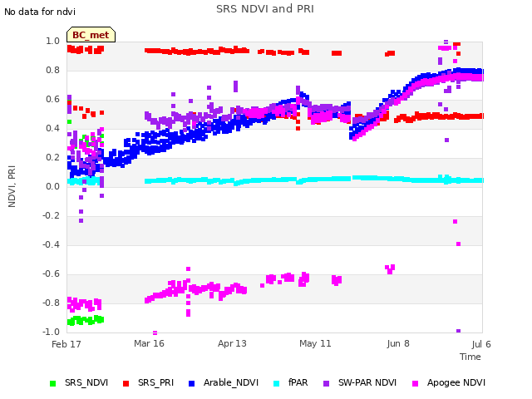Click the Feb 17 x-axis tick label

pyautogui.click(x=66, y=344)
